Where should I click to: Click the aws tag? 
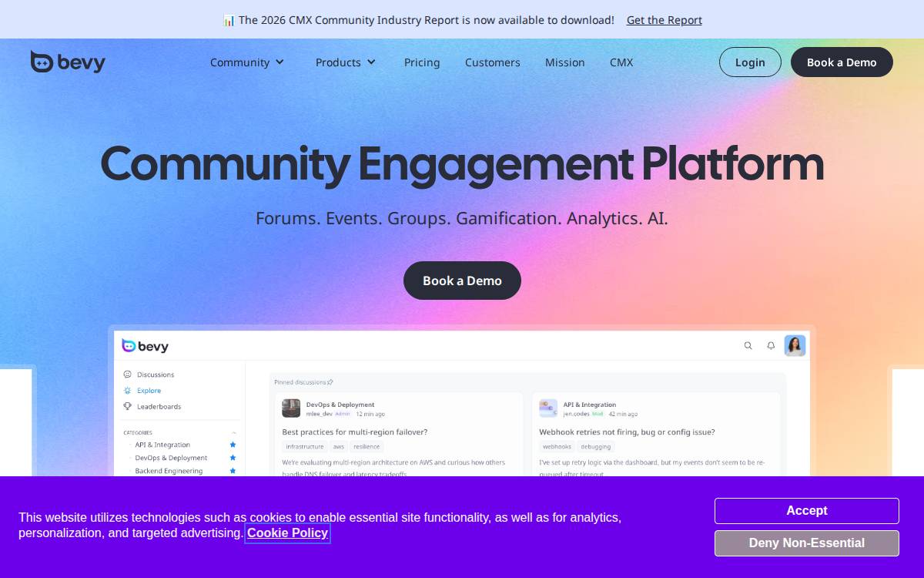coord(339,447)
